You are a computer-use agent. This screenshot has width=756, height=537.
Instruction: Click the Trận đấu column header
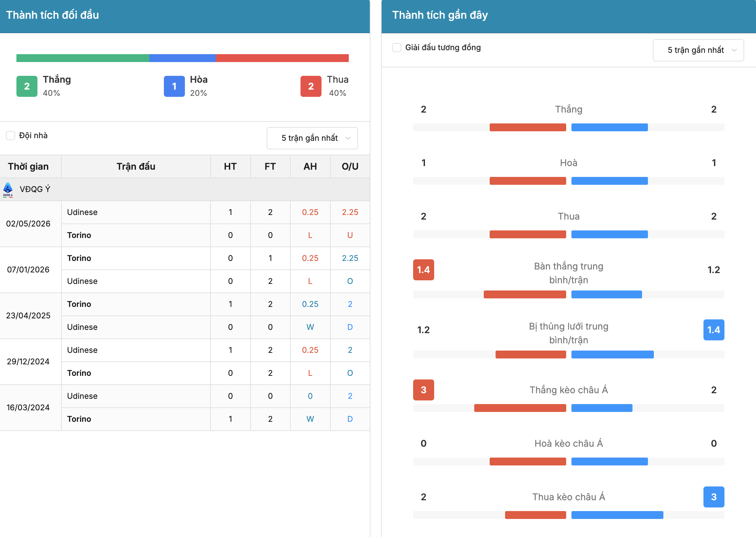tap(136, 167)
